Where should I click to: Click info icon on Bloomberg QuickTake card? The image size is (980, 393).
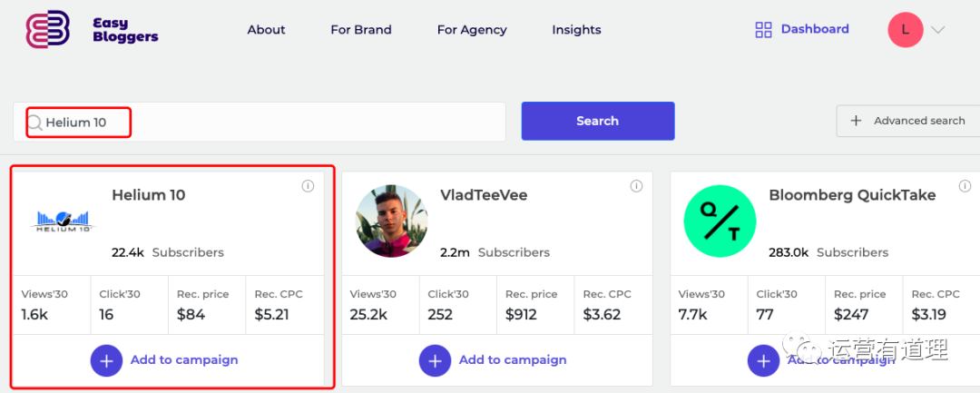(965, 186)
